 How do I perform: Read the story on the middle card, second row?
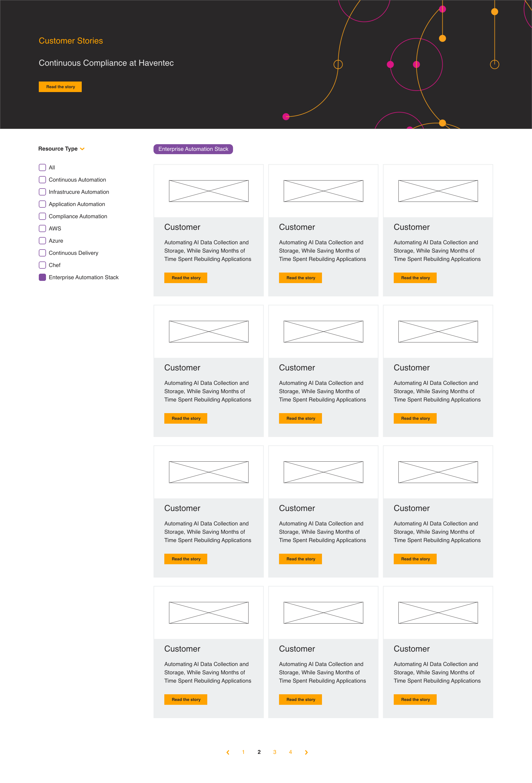click(301, 418)
